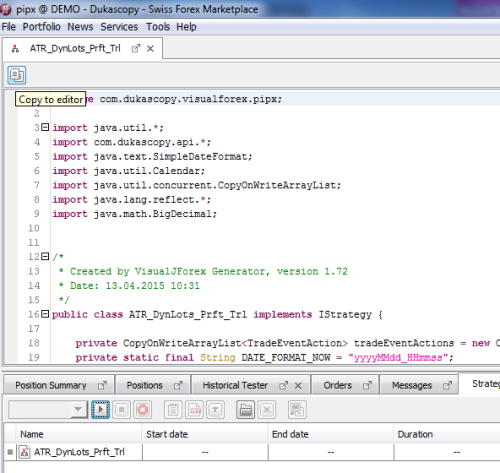Collapse the import block at line 3
Image resolution: width=500 pixels, height=473 pixels.
[x=45, y=127]
